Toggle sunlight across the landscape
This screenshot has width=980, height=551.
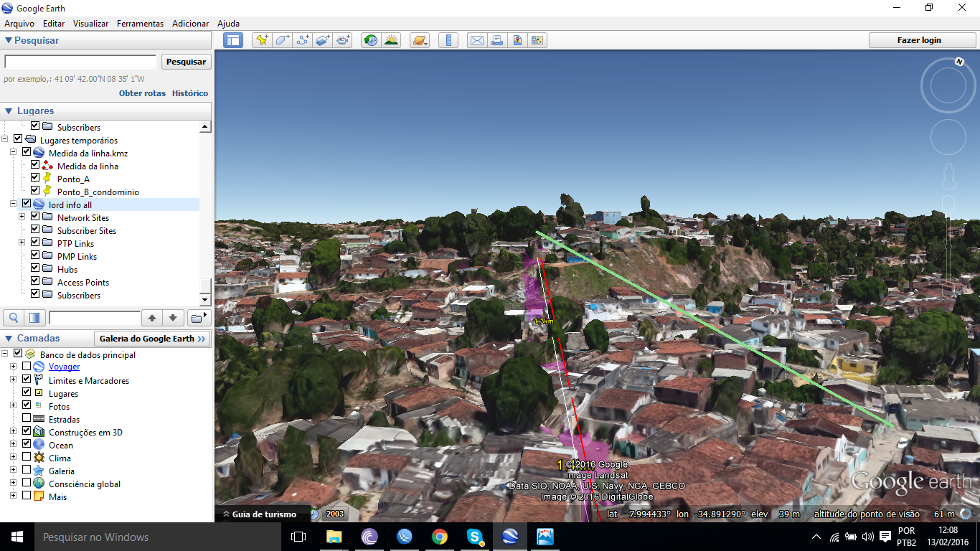391,40
